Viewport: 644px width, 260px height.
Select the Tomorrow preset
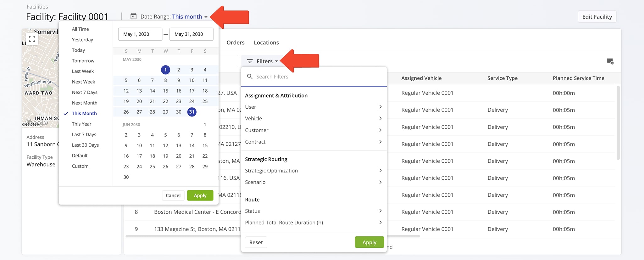click(x=83, y=61)
